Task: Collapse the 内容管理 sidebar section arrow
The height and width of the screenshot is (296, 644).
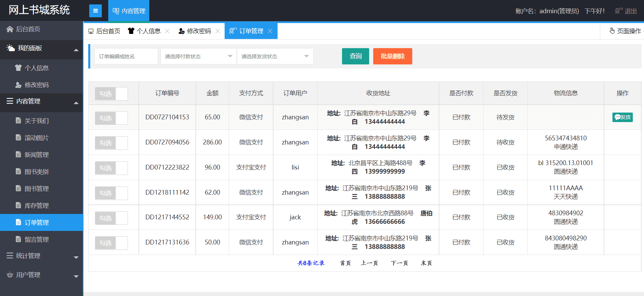Action: [x=76, y=103]
